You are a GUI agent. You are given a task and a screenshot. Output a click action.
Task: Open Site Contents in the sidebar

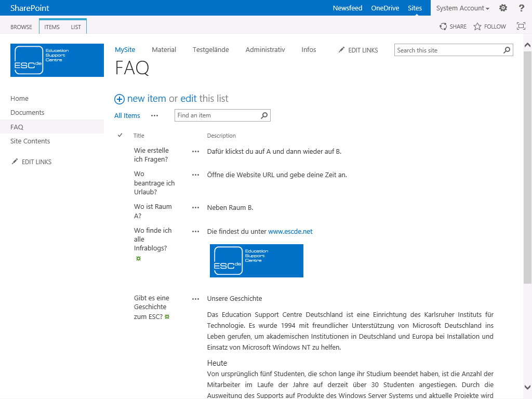point(30,141)
